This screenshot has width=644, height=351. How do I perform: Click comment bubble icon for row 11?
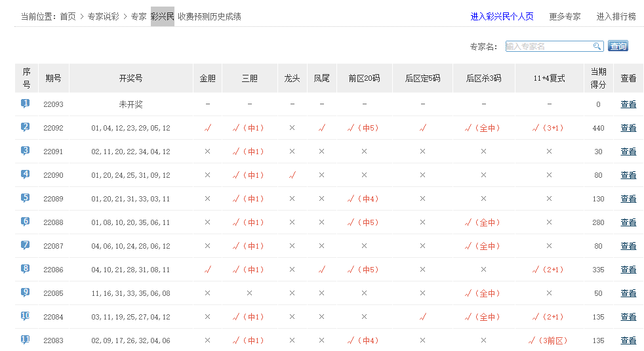pyautogui.click(x=26, y=340)
